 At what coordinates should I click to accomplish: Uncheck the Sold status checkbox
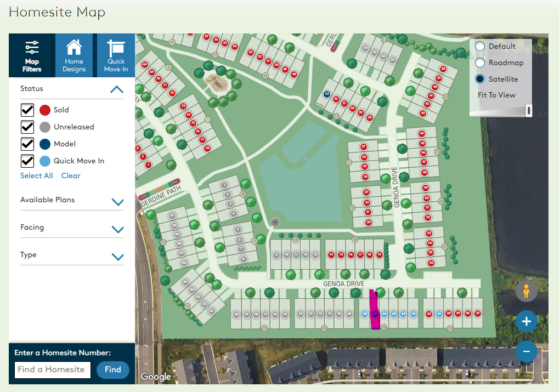click(27, 110)
